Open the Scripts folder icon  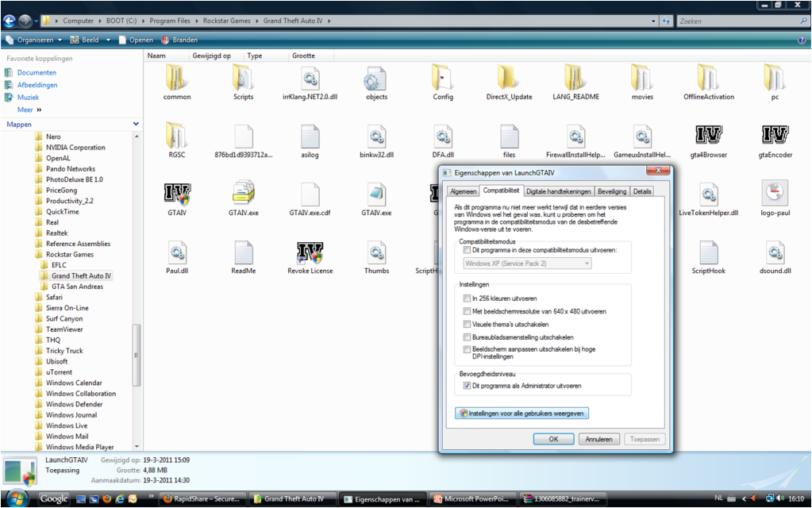[243, 79]
